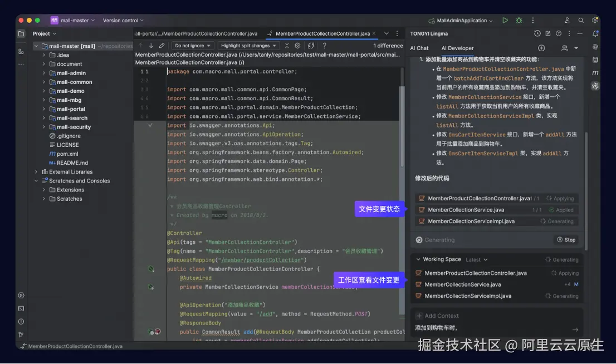Screen dimensions: 616x364
Task: Open Lingma help question-mark icon
Action: (559, 34)
